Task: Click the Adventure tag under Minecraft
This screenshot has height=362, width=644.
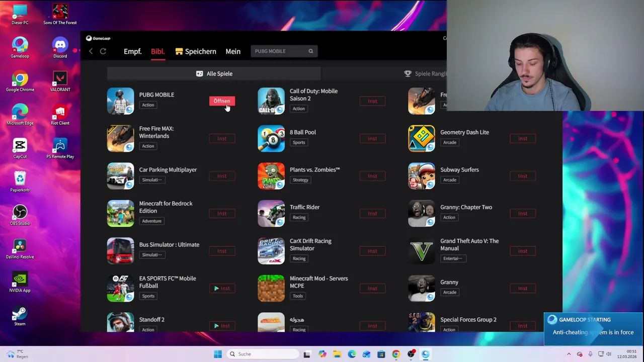Action: pyautogui.click(x=151, y=221)
